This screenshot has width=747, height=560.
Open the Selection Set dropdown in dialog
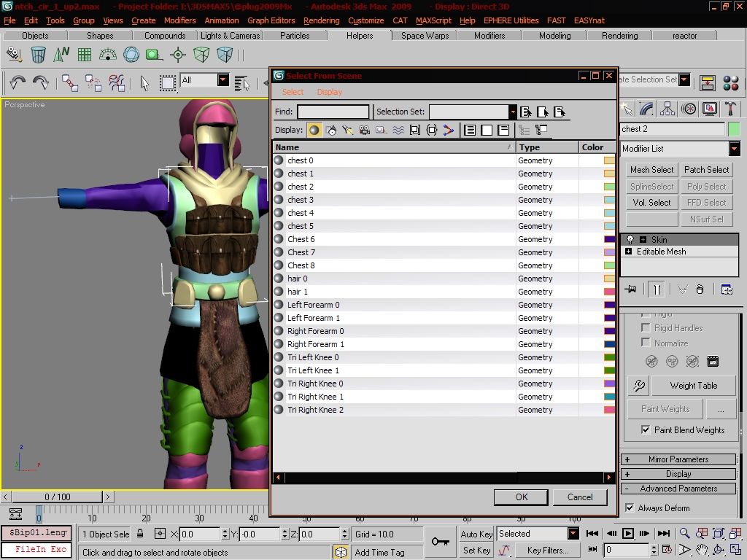coord(513,112)
